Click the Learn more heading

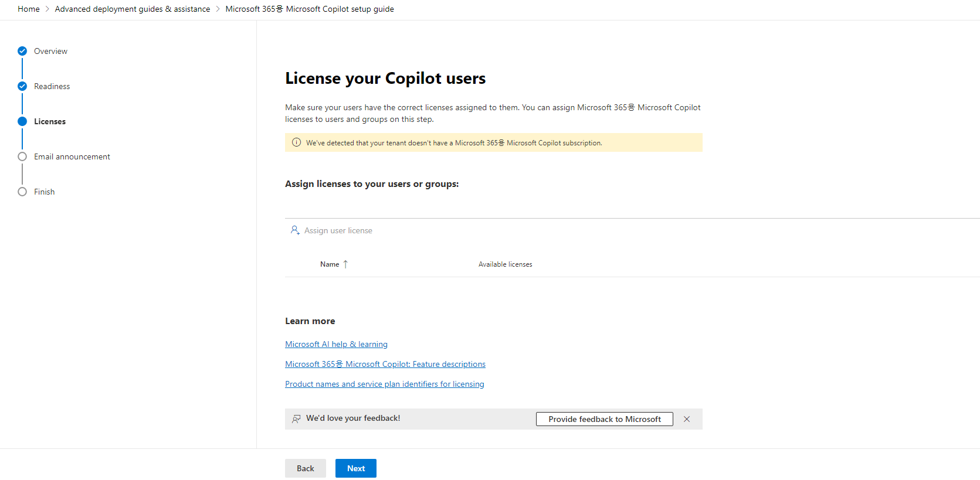[x=310, y=321]
